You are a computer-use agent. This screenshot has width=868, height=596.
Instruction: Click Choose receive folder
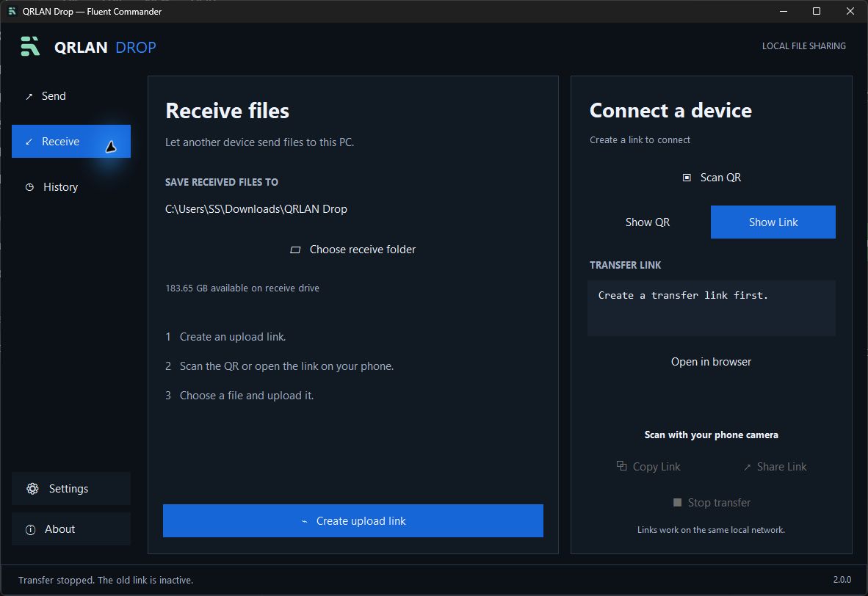tap(352, 250)
